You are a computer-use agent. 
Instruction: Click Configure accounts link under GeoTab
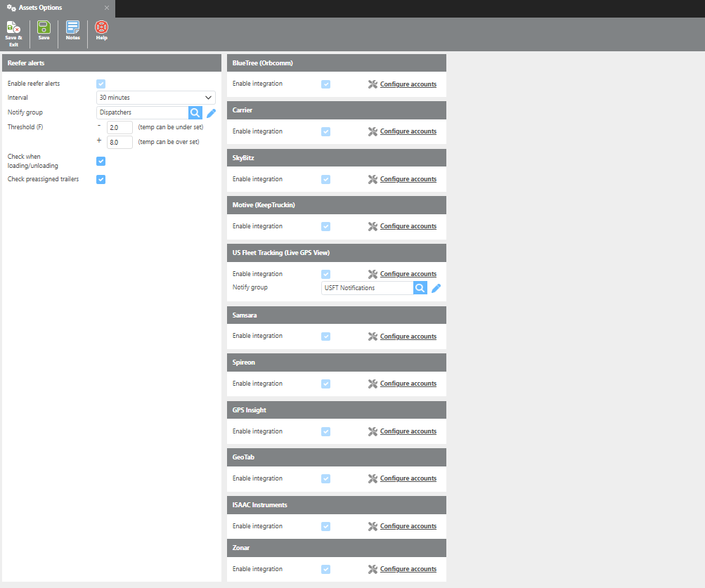tap(408, 478)
